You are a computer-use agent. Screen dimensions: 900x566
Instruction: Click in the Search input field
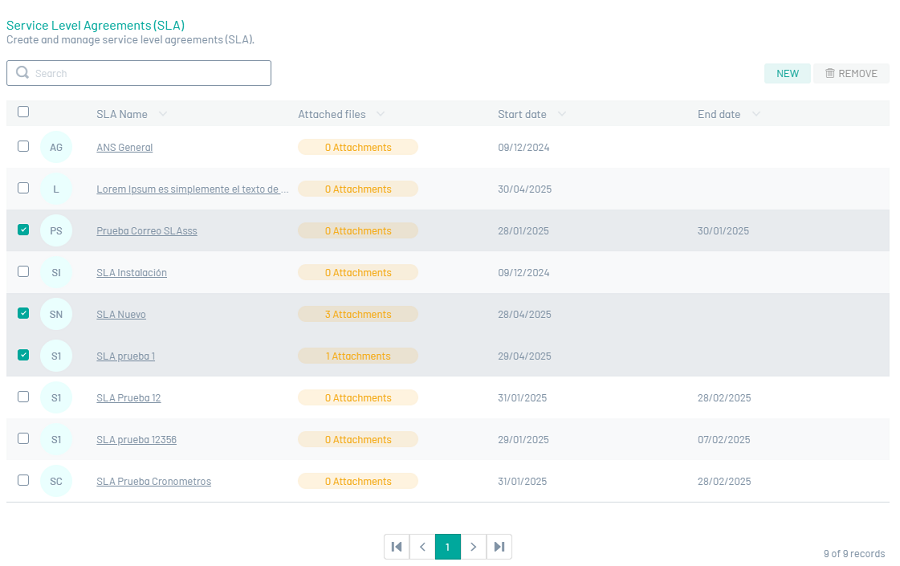[x=150, y=73]
